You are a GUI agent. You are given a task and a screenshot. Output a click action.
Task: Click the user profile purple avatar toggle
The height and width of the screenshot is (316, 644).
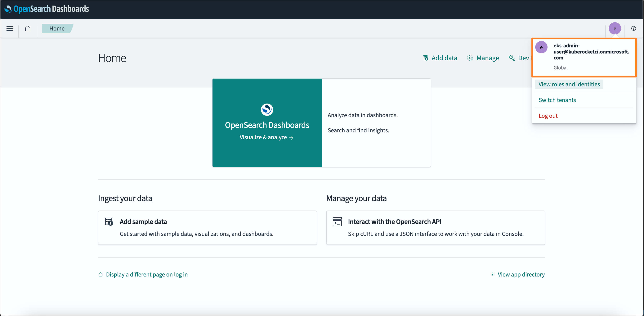click(x=615, y=28)
